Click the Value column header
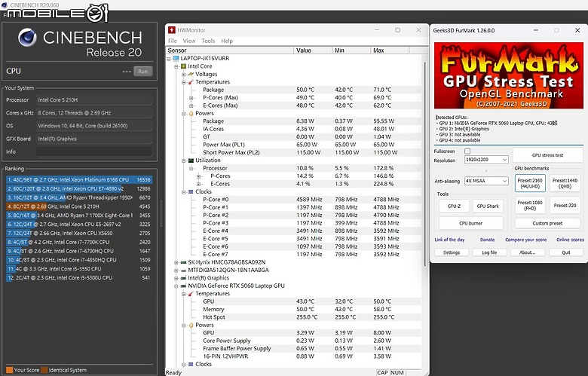The image size is (588, 376). tap(313, 50)
